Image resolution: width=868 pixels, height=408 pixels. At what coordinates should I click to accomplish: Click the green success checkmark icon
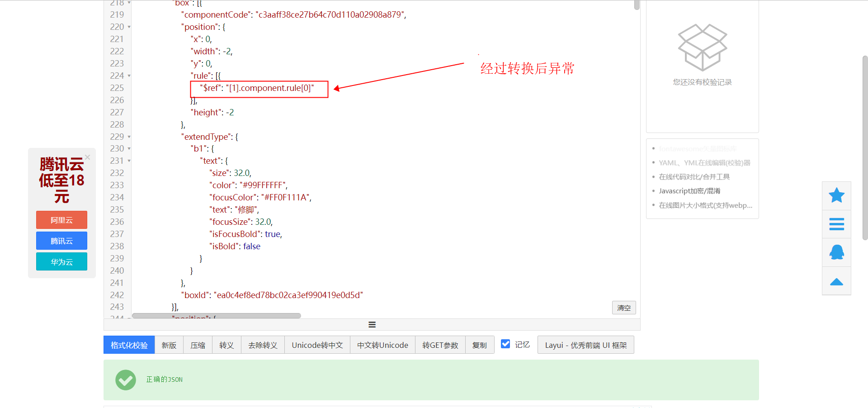coord(125,380)
